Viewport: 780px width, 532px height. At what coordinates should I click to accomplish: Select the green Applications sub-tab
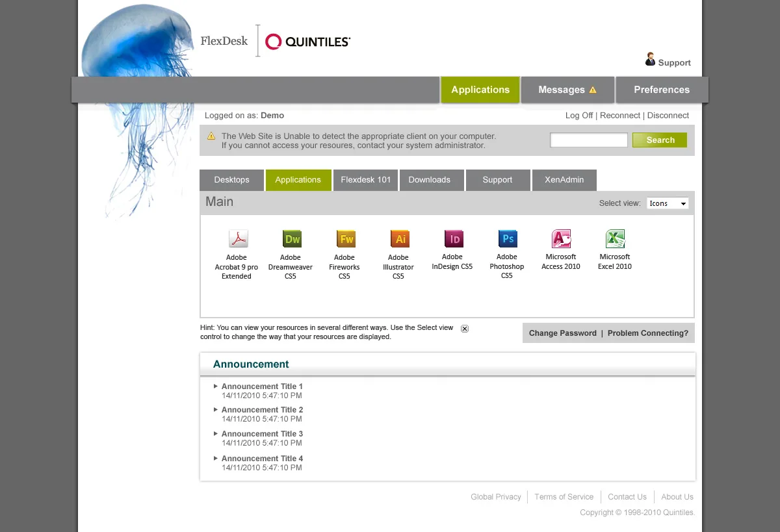click(298, 180)
